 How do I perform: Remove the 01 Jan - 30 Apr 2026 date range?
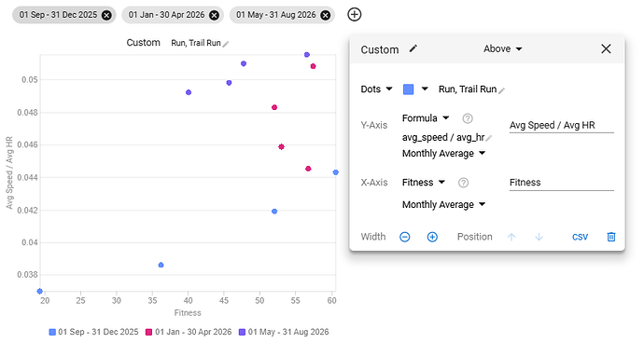(x=214, y=15)
